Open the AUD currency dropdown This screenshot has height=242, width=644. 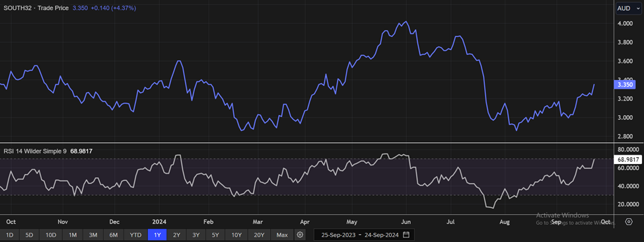tap(628, 9)
